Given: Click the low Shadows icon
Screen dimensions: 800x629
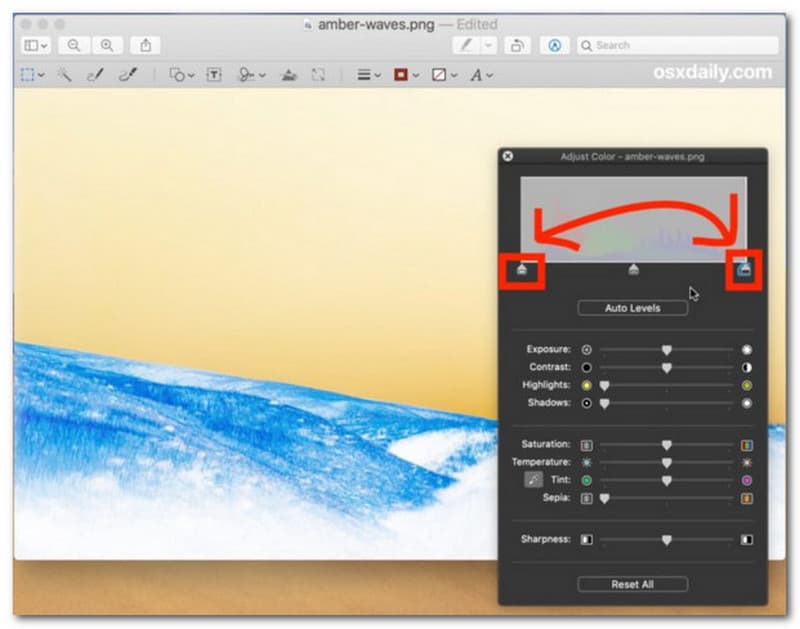Looking at the screenshot, I should (587, 403).
